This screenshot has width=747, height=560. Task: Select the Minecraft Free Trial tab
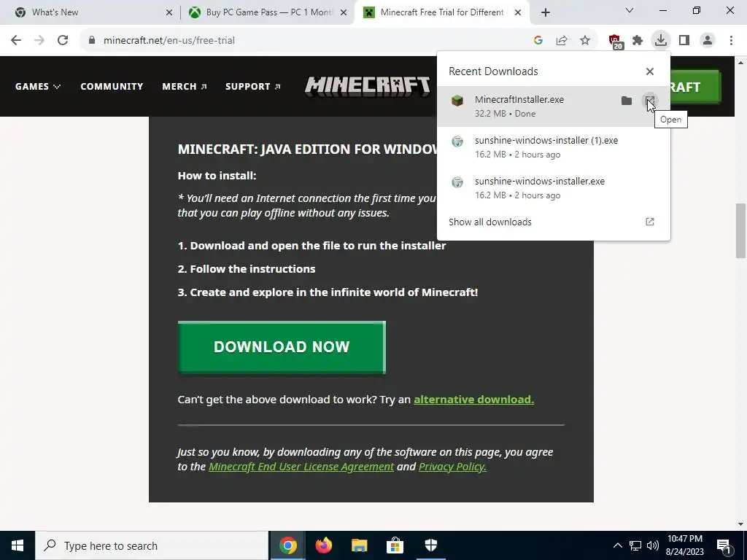click(x=441, y=12)
